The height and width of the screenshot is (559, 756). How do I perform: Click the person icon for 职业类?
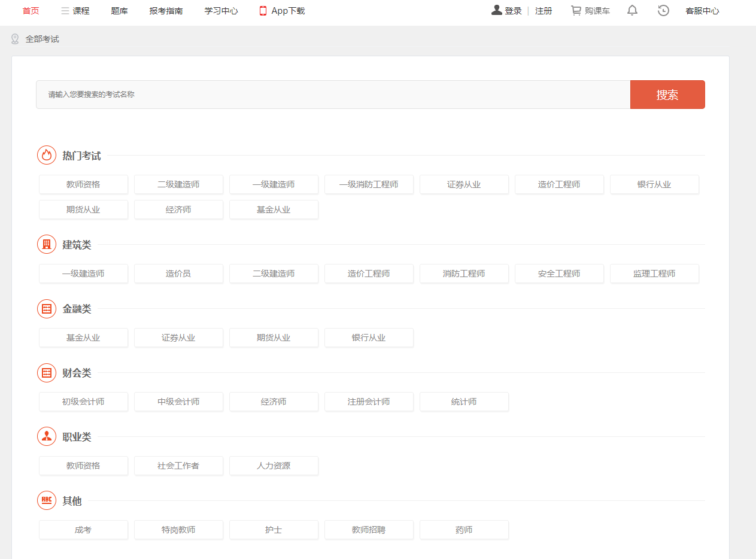[47, 436]
